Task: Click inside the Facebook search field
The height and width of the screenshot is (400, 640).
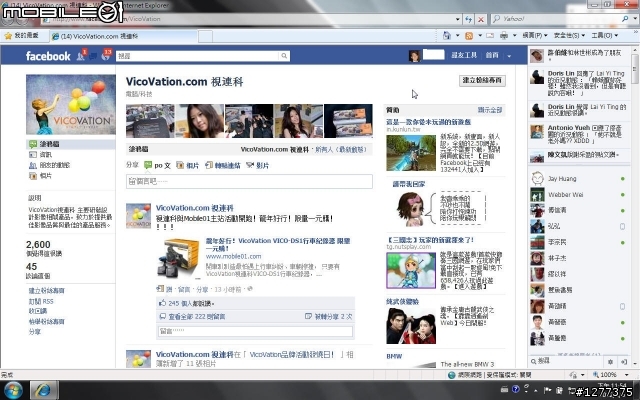Action: (198, 56)
